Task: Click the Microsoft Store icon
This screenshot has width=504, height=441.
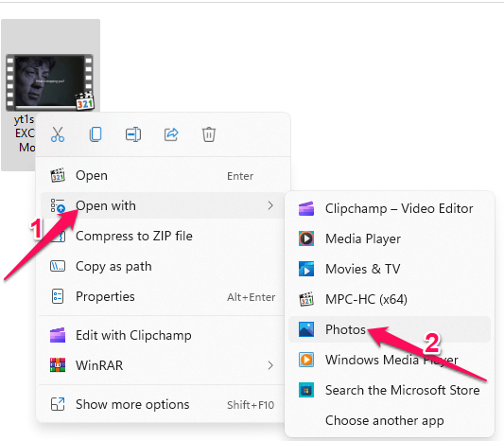Action: [306, 390]
